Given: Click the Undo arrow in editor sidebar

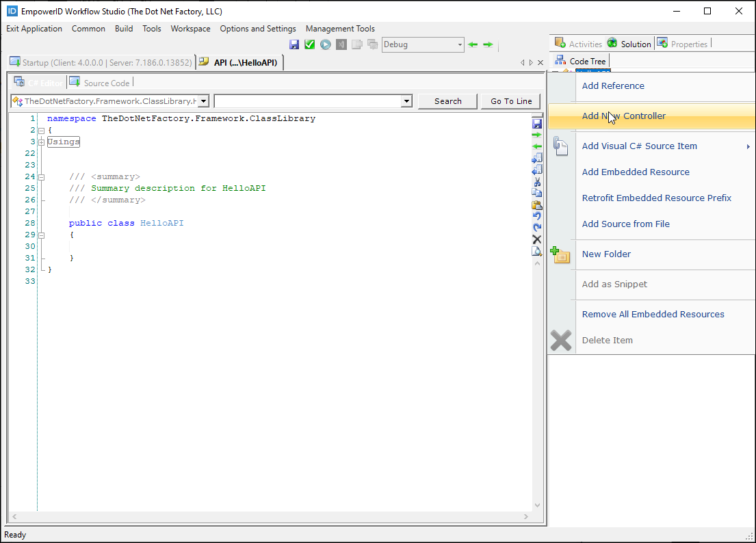Looking at the screenshot, I should (537, 216).
